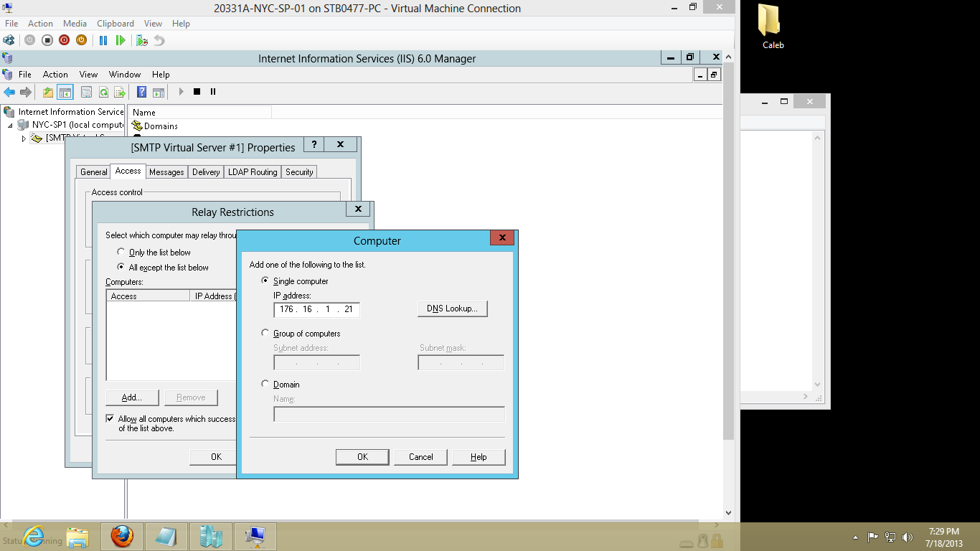Open the File menu of Virtual Machine Connection
Viewport: 980px width, 551px height.
click(11, 24)
